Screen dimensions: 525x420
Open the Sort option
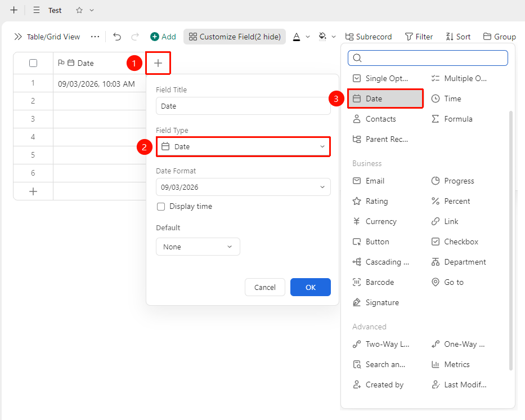(458, 37)
